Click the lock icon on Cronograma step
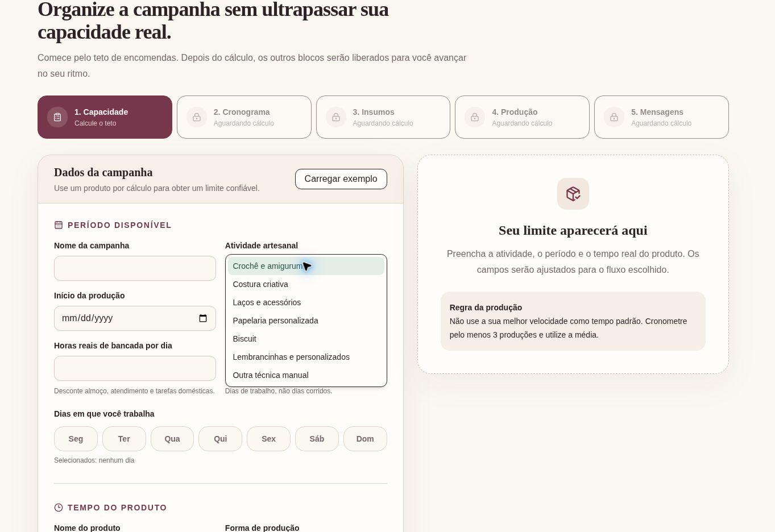 (197, 117)
